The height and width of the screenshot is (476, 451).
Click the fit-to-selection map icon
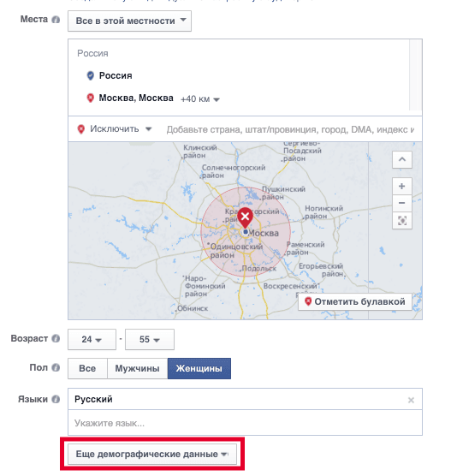coord(402,221)
